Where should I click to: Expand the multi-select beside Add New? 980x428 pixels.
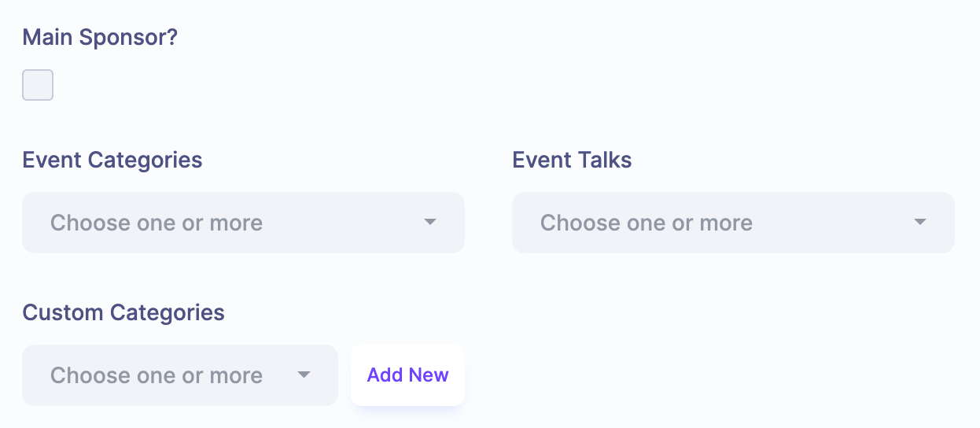pyautogui.click(x=180, y=375)
